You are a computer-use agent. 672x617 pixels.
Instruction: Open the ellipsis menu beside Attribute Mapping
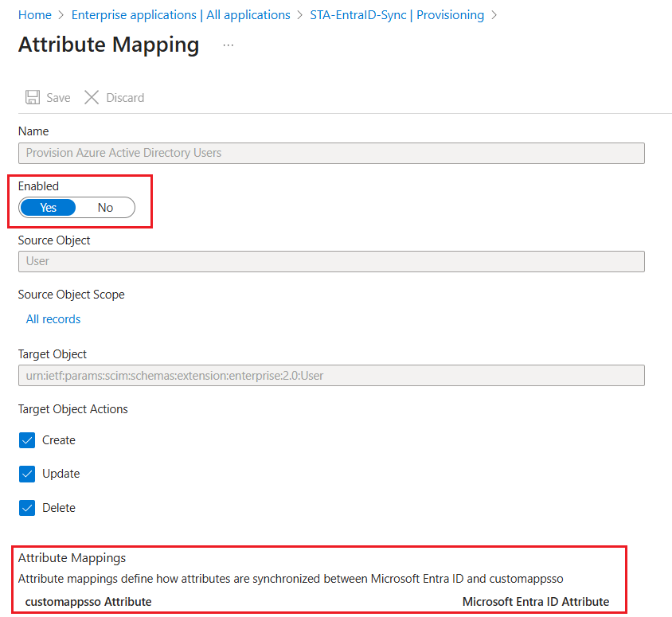229,45
